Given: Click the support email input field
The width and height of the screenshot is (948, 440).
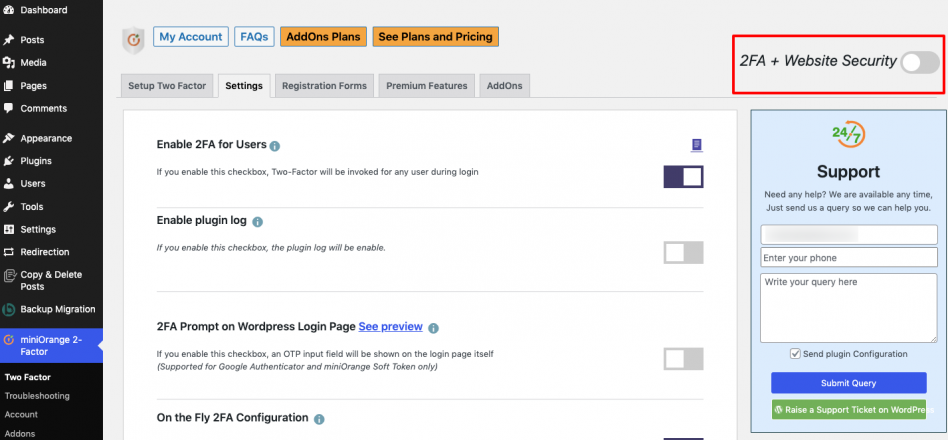Looking at the screenshot, I should [x=848, y=235].
